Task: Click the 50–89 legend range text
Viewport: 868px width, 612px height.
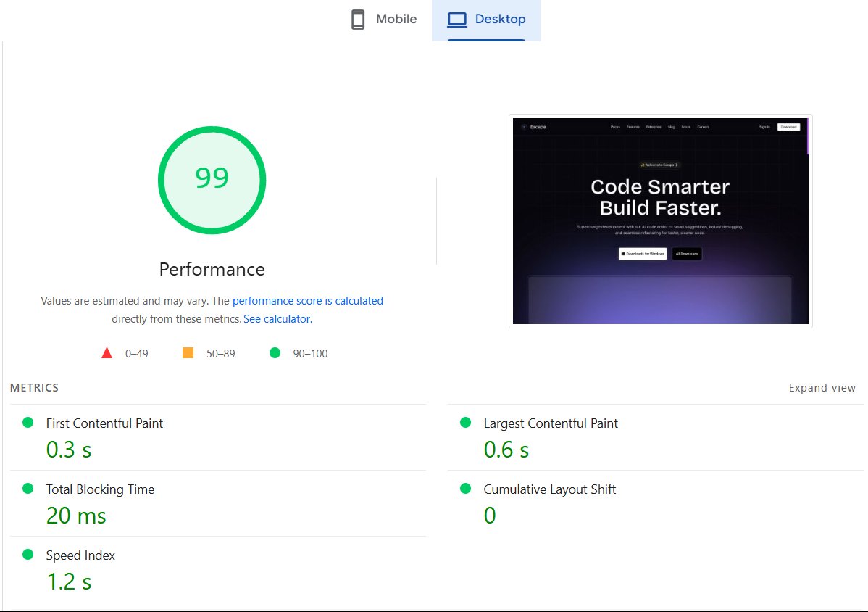Action: 221,353
